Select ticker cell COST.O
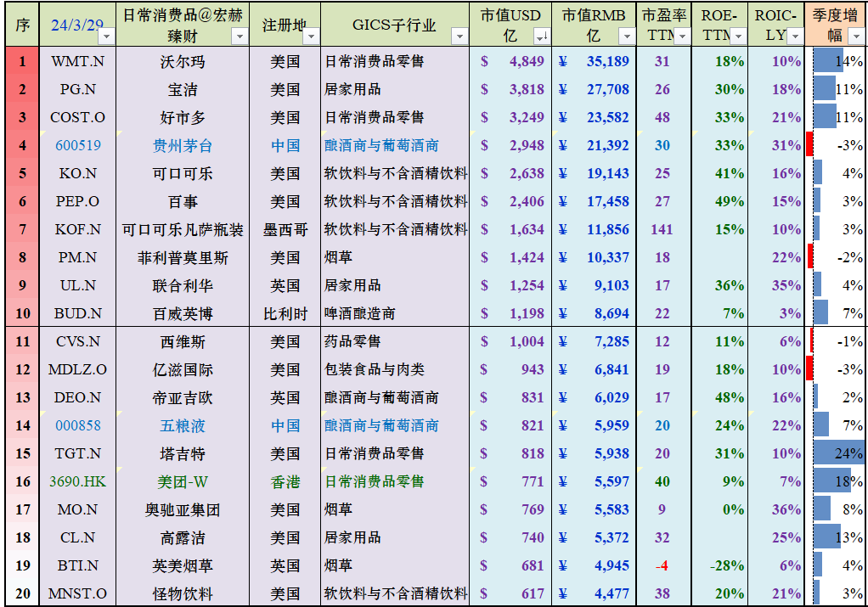This screenshot has height=607, width=868. (77, 117)
